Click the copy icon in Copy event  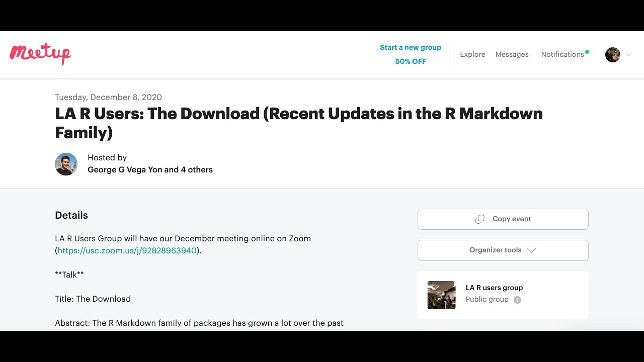point(480,219)
